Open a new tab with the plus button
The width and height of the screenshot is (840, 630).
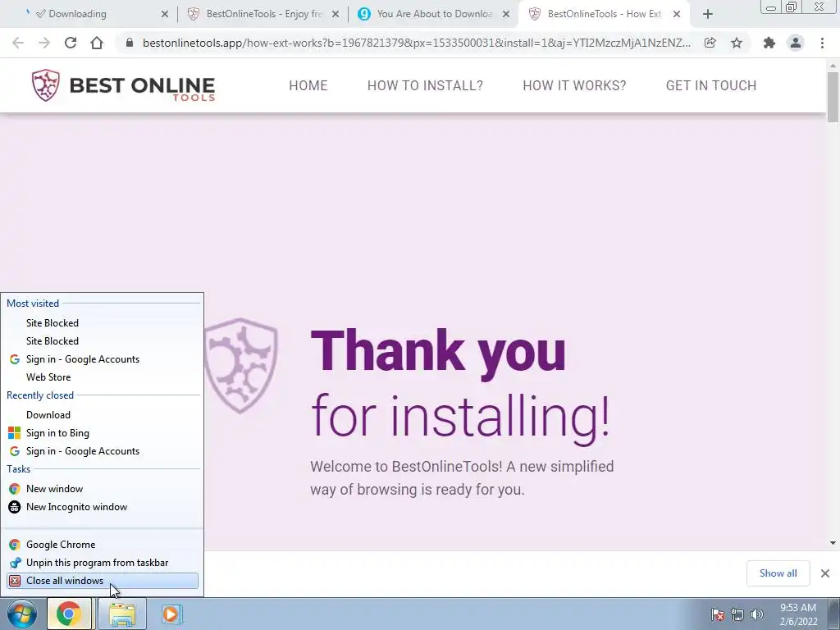708,15
